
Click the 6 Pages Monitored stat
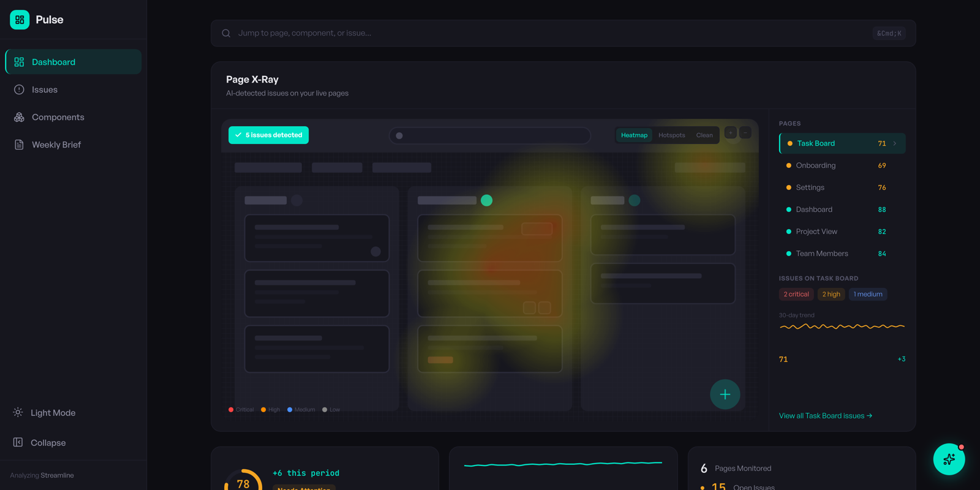[x=736, y=469]
